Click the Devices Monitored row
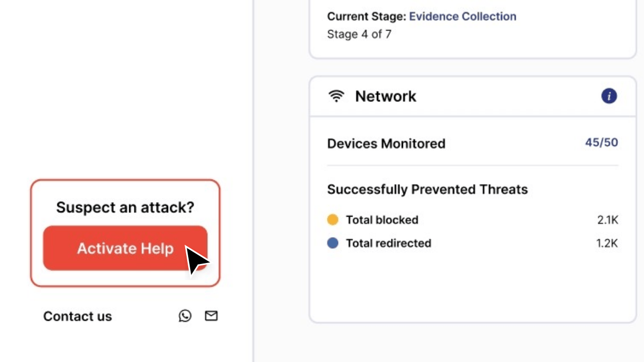Screen dimensions: 644x362 [x=386, y=144]
